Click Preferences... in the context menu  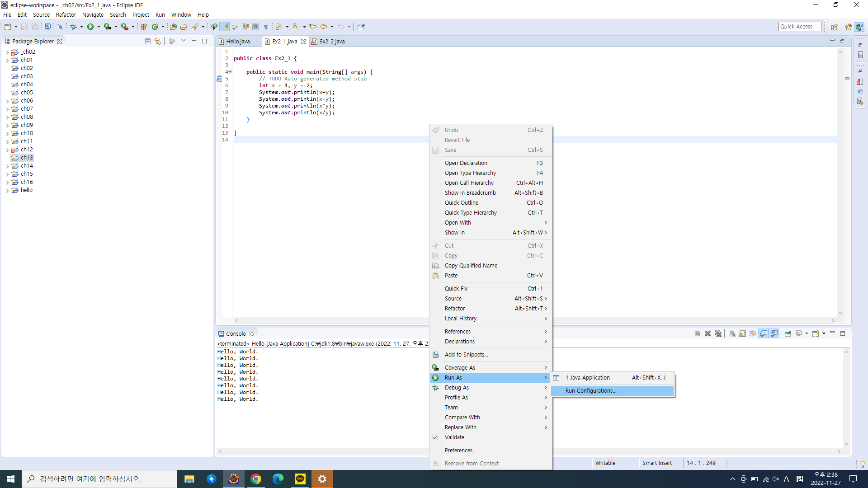click(460, 450)
